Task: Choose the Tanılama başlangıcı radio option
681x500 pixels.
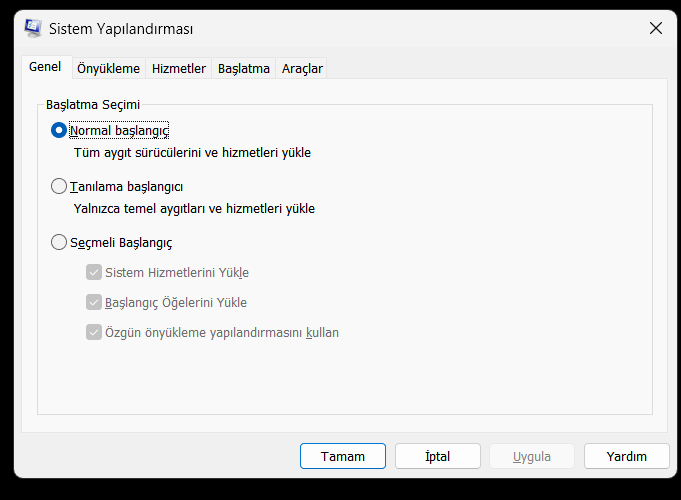Action: point(59,186)
